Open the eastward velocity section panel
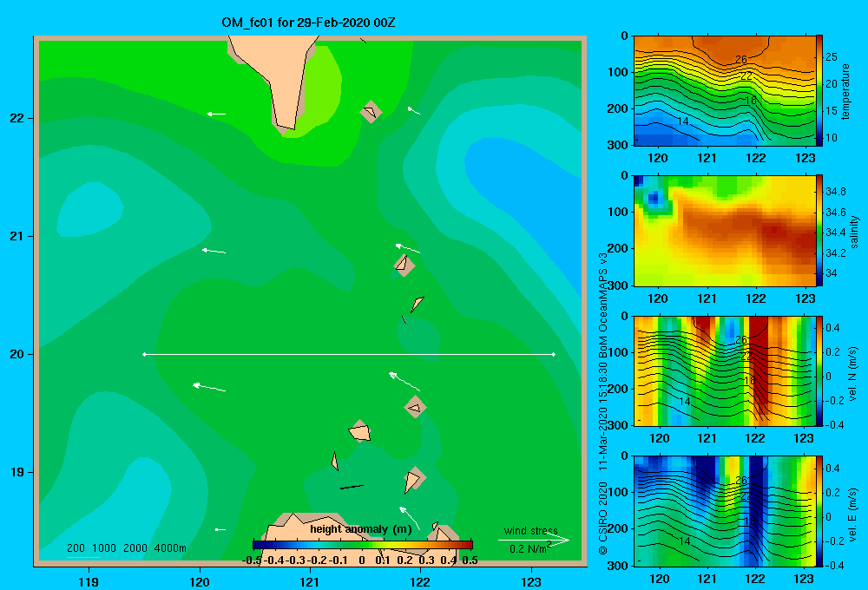Image resolution: width=868 pixels, height=590 pixels. coord(725,511)
